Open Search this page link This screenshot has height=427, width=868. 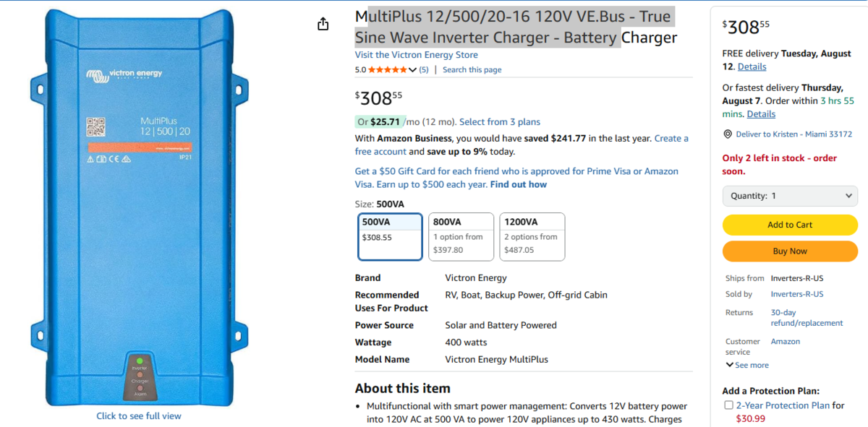point(472,70)
